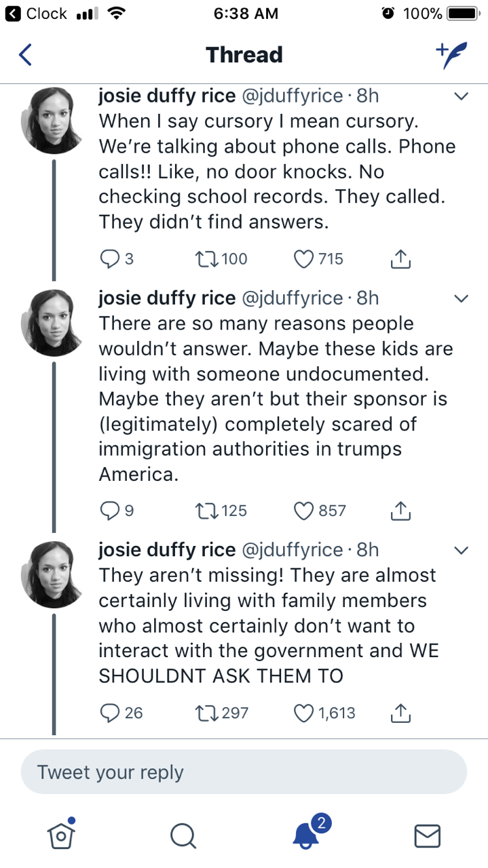This screenshot has width=488, height=868.
Task: Tap the "Tweet your reply" field
Action: pyautogui.click(x=244, y=772)
